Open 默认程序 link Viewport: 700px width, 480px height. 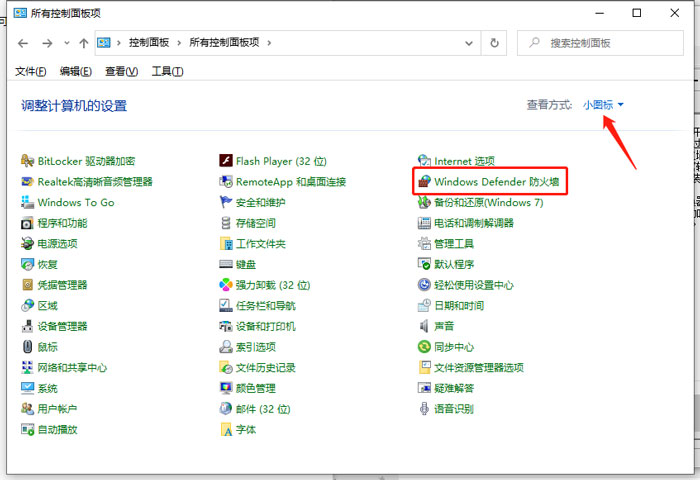(x=454, y=264)
